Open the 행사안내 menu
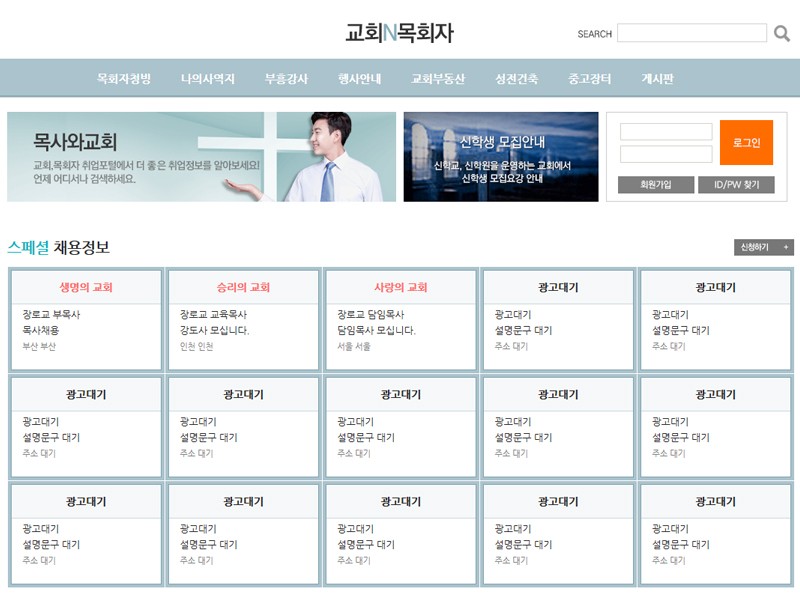800x600 pixels. pyautogui.click(x=359, y=79)
